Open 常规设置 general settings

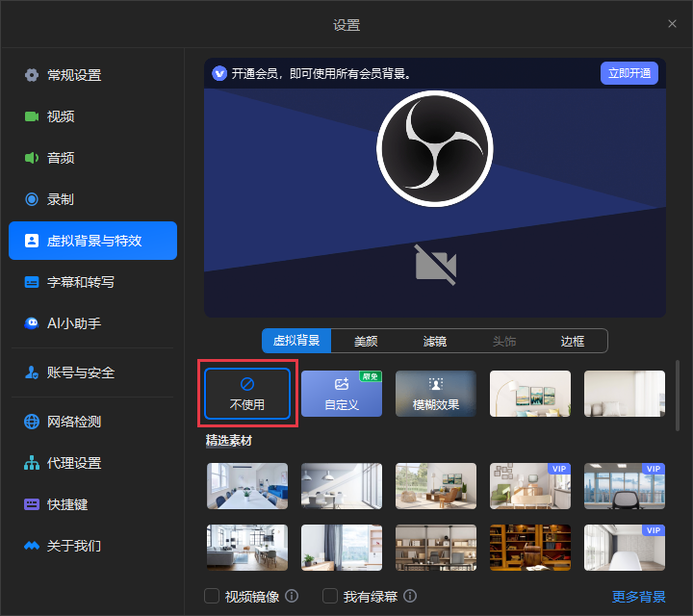(74, 75)
